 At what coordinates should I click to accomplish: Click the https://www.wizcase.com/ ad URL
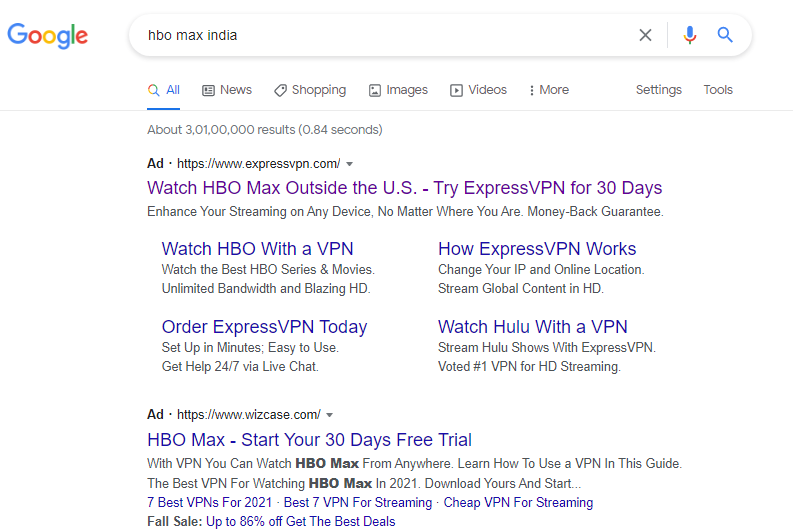tap(249, 415)
